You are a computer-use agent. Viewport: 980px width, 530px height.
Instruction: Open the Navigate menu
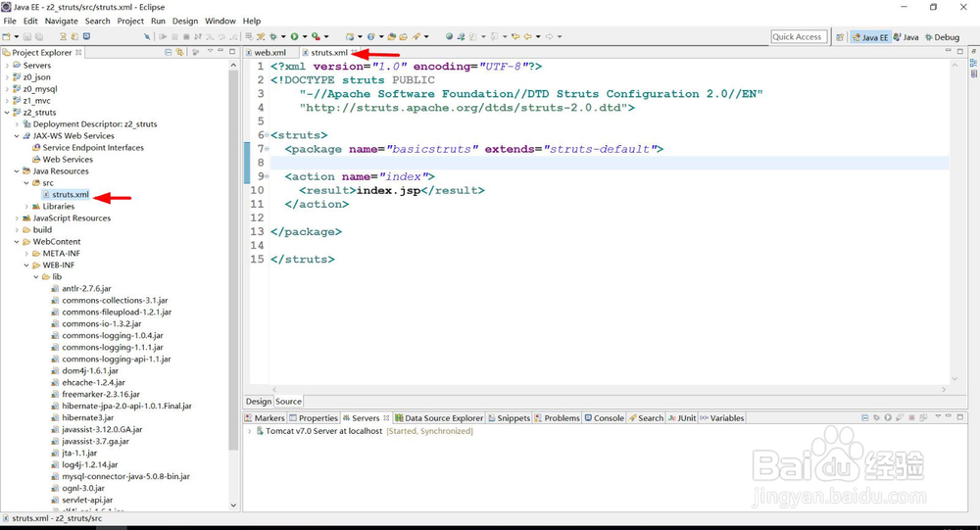[x=61, y=21]
